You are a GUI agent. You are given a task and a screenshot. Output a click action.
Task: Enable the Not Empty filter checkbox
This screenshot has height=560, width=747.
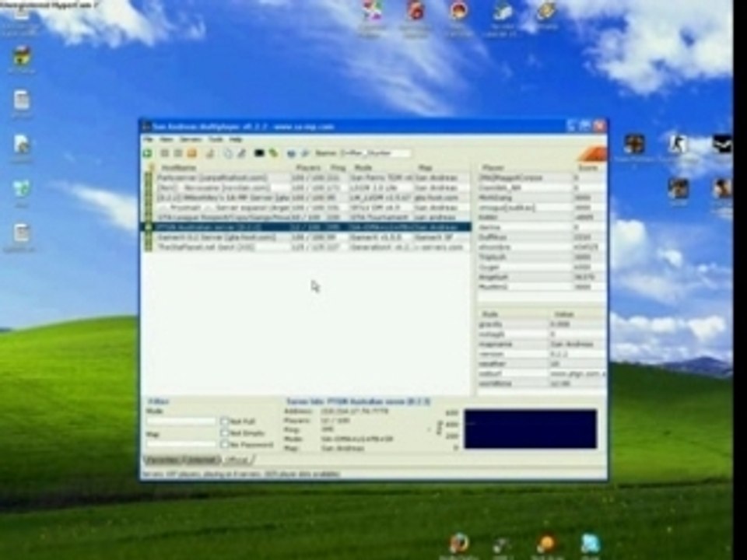coord(224,433)
